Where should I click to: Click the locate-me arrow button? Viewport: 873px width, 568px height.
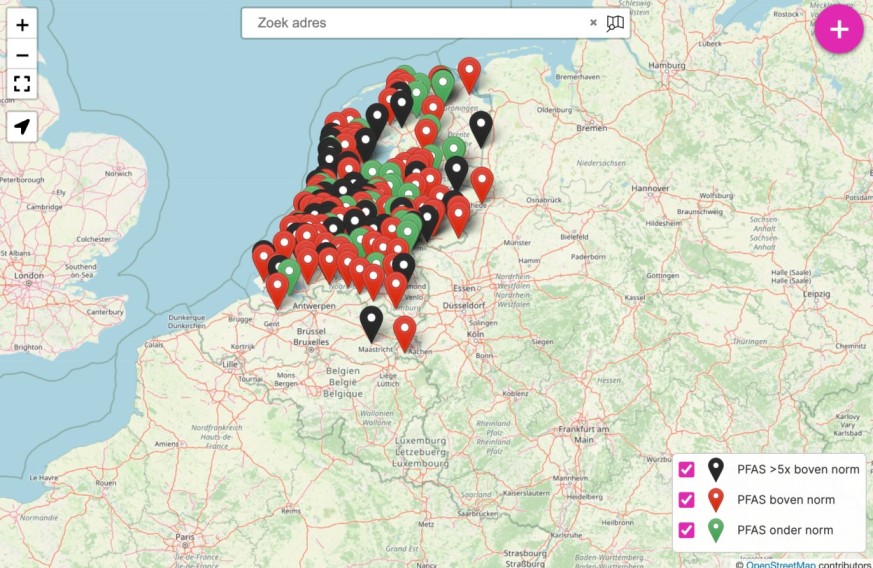tap(22, 126)
